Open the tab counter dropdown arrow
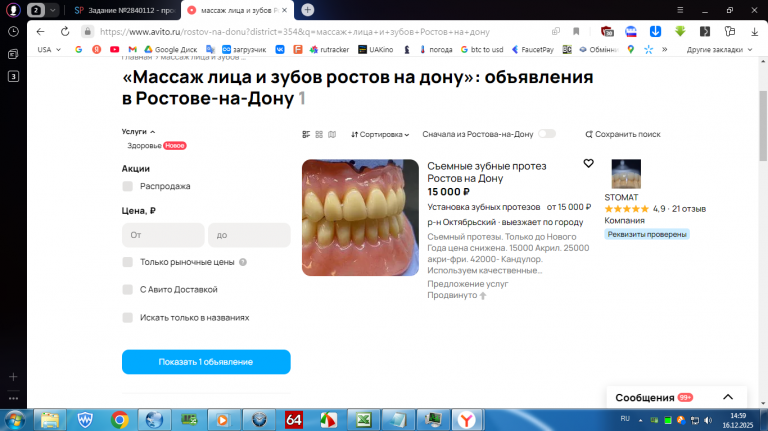768x431 pixels. [x=52, y=10]
